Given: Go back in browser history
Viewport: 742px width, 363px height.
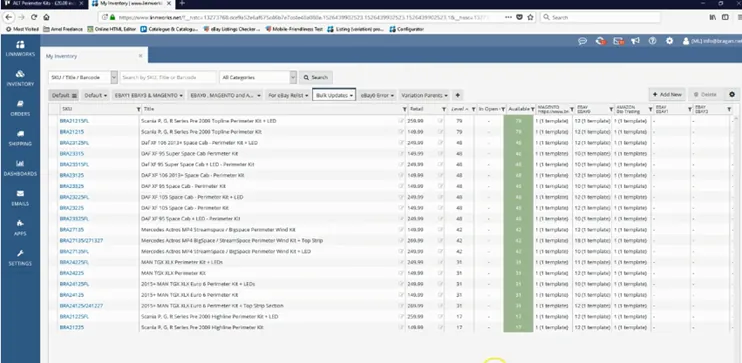Looking at the screenshot, I should 8,17.
